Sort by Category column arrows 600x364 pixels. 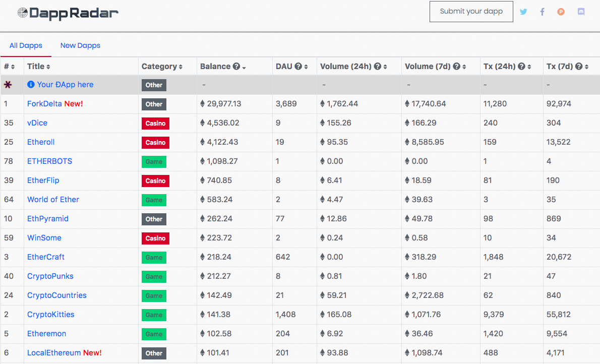(x=181, y=67)
